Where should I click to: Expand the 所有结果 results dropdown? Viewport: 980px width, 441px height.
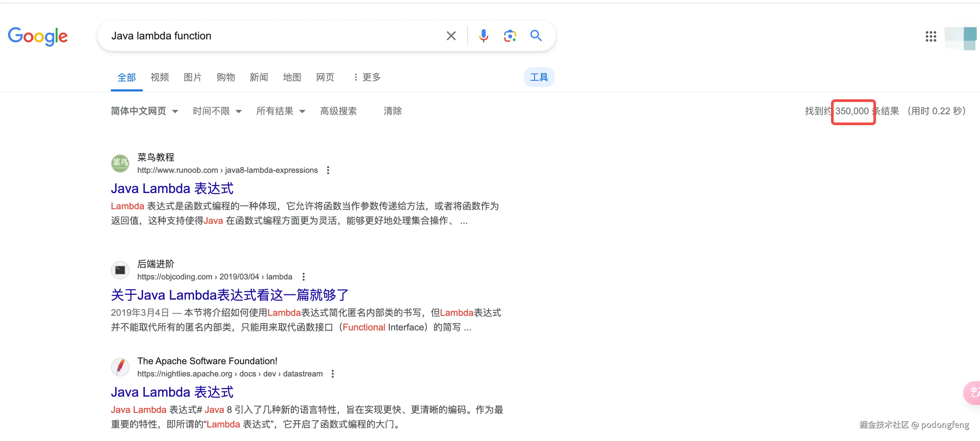click(x=280, y=111)
